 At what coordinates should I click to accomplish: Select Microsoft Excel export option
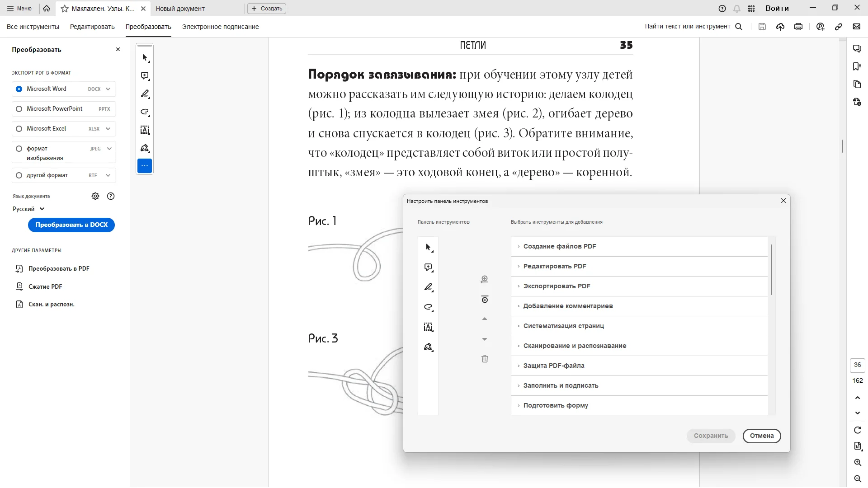click(19, 129)
